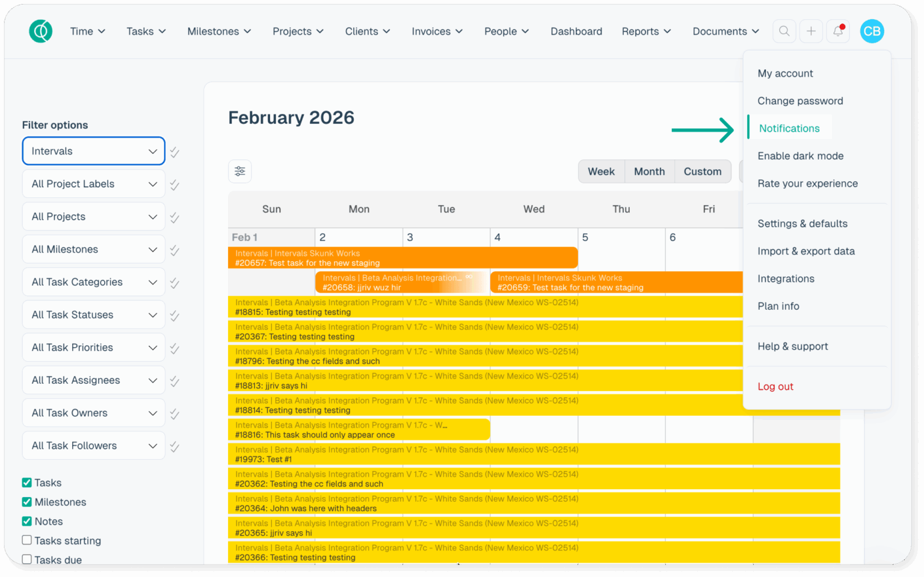Select Notifications in user menu
The image size is (924, 577).
coord(789,128)
